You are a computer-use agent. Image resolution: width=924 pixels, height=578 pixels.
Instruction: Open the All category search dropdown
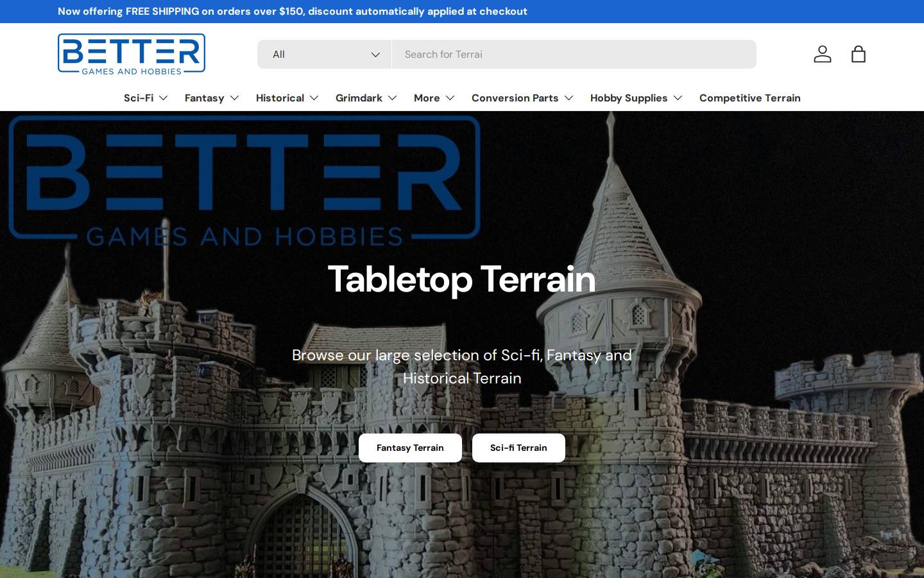click(324, 54)
